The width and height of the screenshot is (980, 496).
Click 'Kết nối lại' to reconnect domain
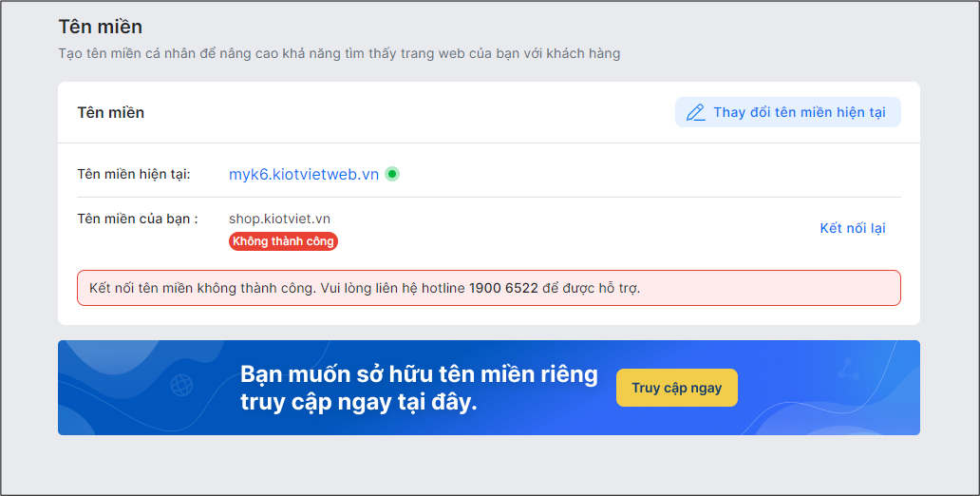coord(853,228)
